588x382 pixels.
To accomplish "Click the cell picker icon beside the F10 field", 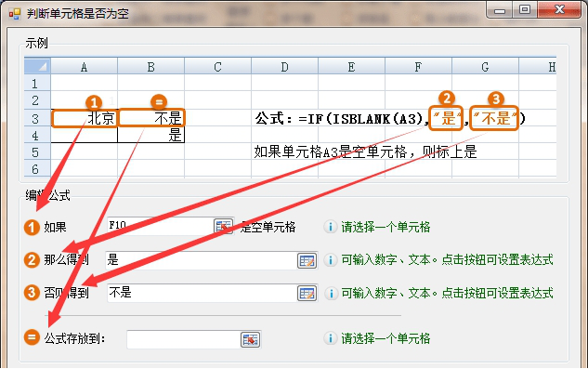I will (223, 226).
